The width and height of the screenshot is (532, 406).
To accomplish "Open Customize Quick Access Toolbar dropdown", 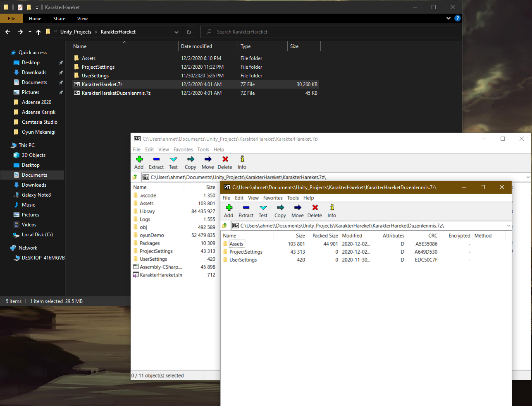I will (37, 7).
